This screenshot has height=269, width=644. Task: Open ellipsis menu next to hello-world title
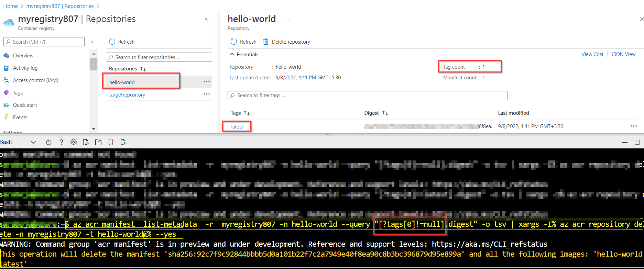[x=288, y=19]
